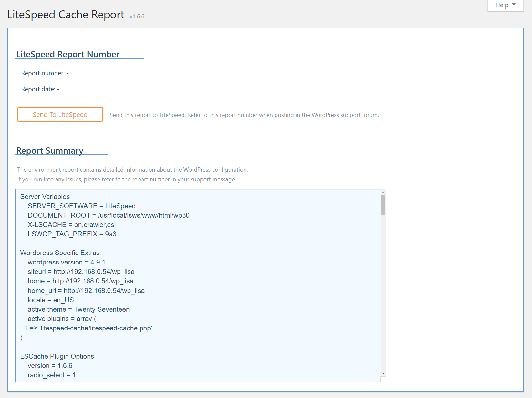Click the 'Wordpress Specific Extras' line
Viewport: 532px width, 398px height.
[60, 253]
